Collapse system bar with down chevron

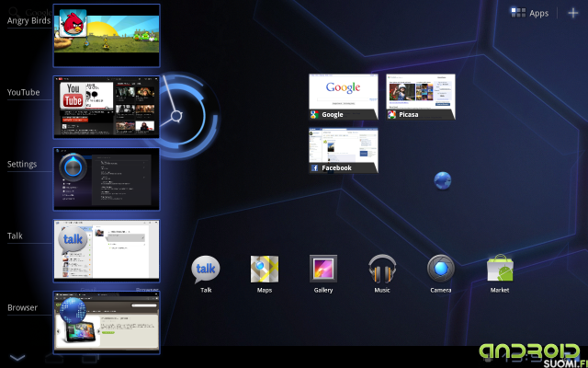click(x=17, y=358)
